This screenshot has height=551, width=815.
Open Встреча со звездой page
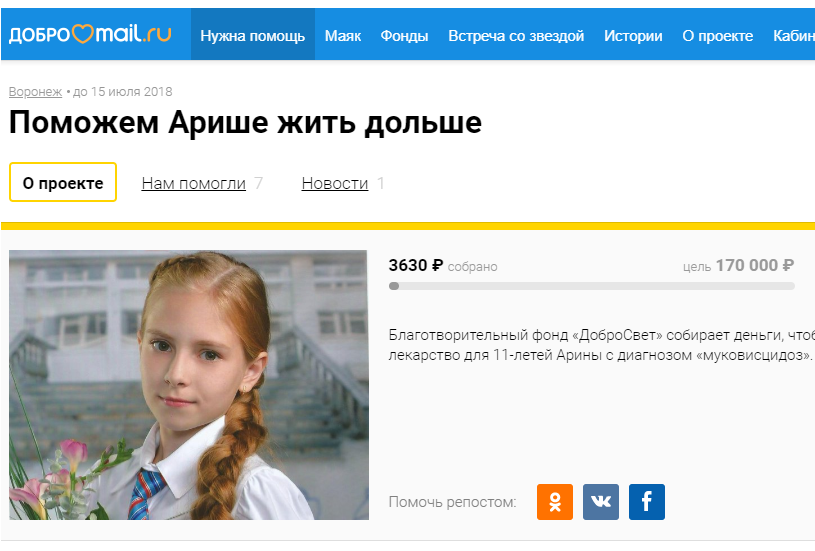pos(516,35)
